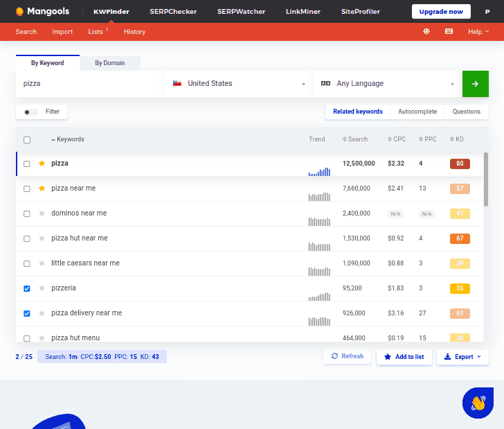Check the pizza row checkbox

pyautogui.click(x=27, y=164)
